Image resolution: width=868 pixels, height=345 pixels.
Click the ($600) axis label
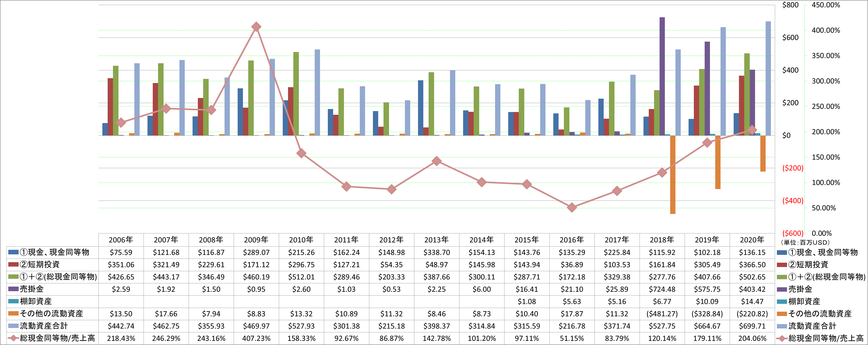click(x=793, y=233)
